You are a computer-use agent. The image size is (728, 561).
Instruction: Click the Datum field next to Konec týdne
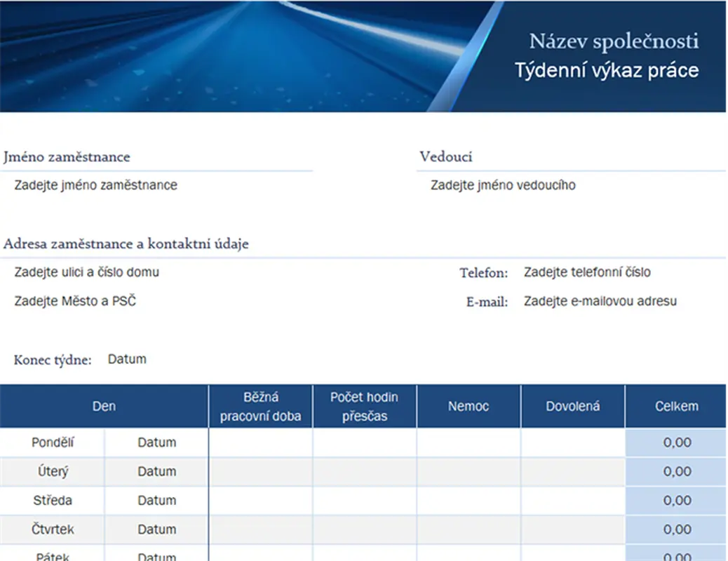[x=126, y=359]
